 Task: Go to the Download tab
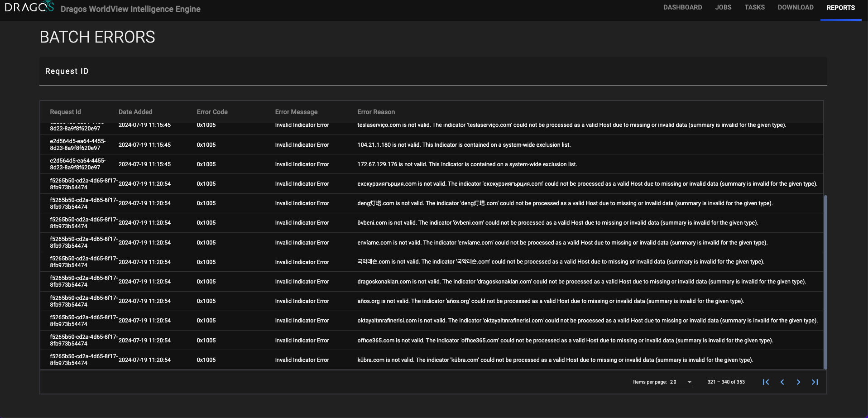click(796, 8)
